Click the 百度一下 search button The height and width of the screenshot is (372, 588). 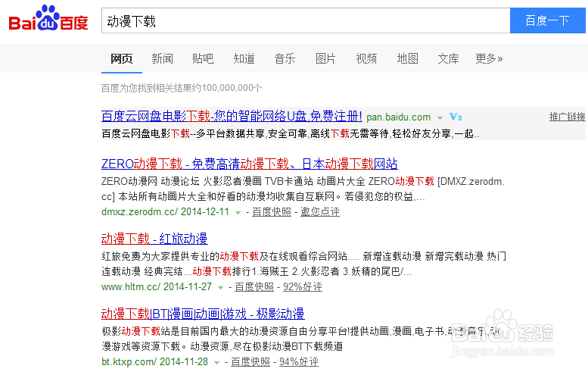point(547,20)
